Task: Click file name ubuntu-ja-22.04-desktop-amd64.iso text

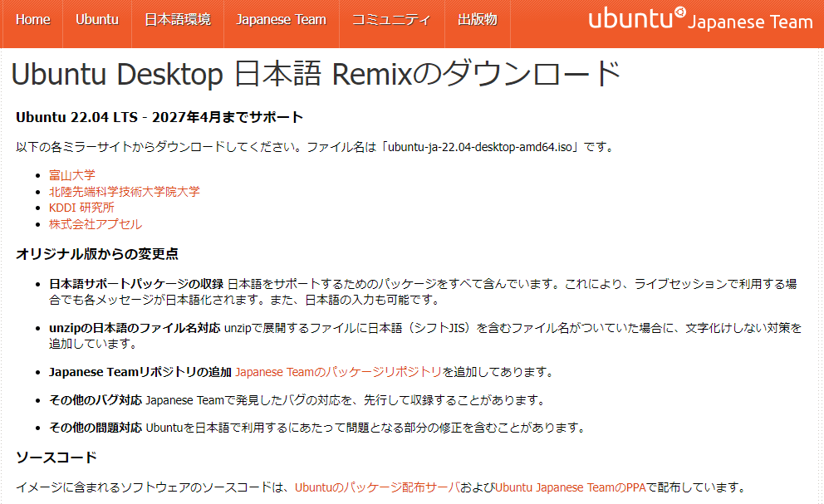Action: 480,147
